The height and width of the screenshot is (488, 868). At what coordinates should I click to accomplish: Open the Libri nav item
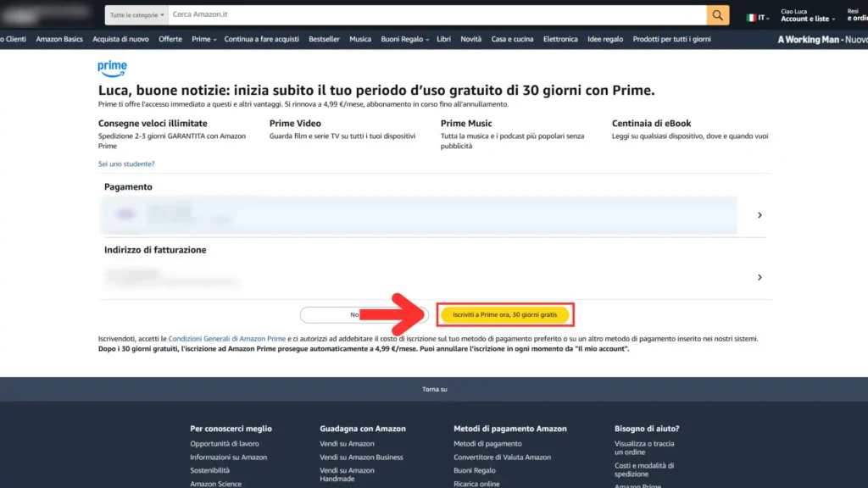click(443, 39)
